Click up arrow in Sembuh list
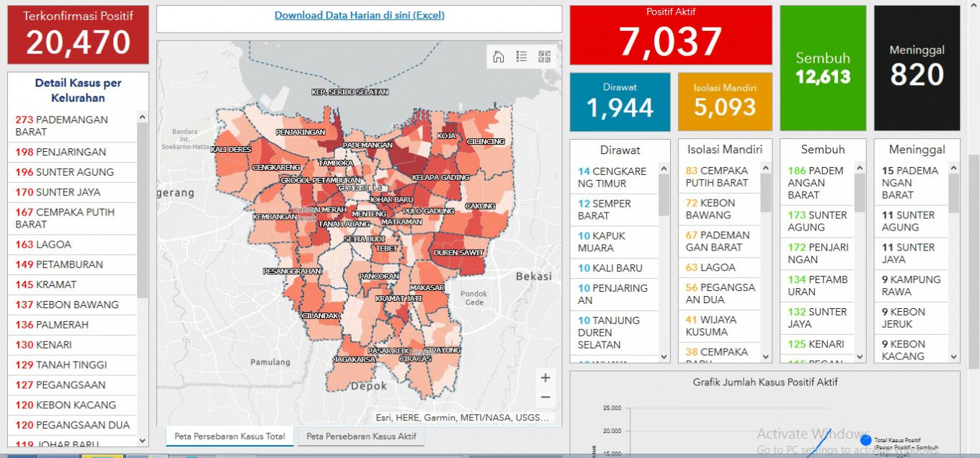This screenshot has height=458, width=980. point(860,169)
